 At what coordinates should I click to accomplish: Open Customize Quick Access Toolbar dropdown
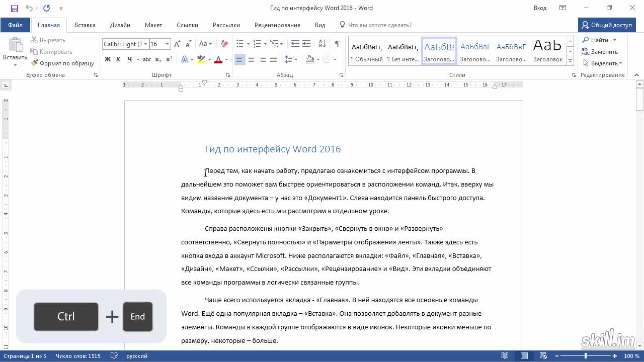61,8
